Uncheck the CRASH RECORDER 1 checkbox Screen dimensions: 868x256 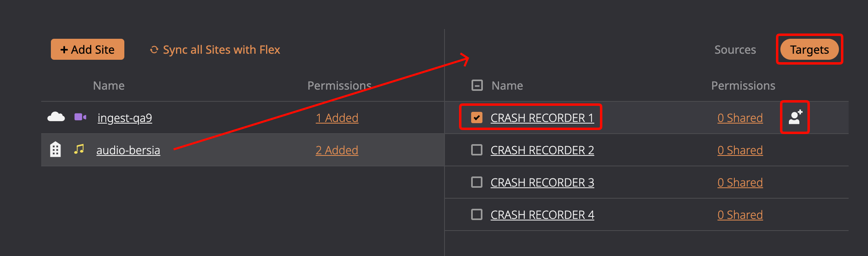pyautogui.click(x=477, y=118)
